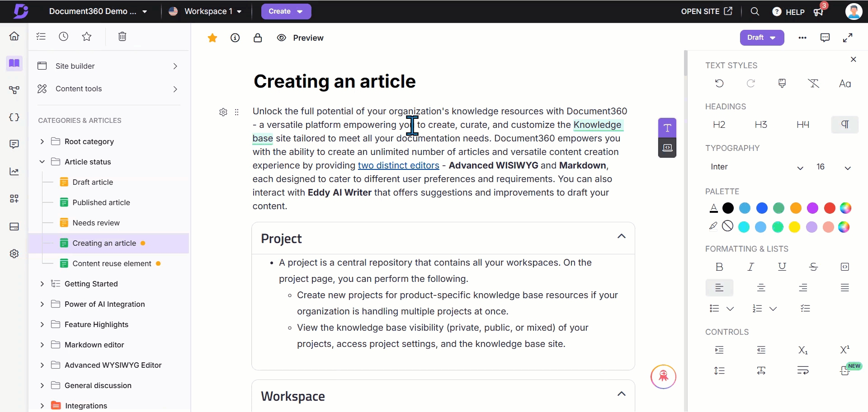Image resolution: width=868 pixels, height=412 pixels.
Task: Collapse the Project section in the article
Action: click(621, 236)
